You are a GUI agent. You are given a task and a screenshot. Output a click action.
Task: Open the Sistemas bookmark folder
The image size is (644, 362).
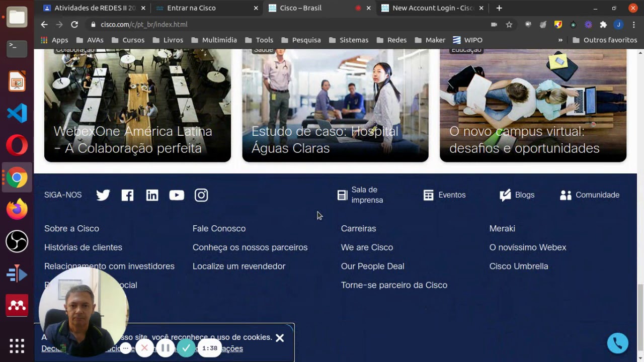[x=348, y=40]
